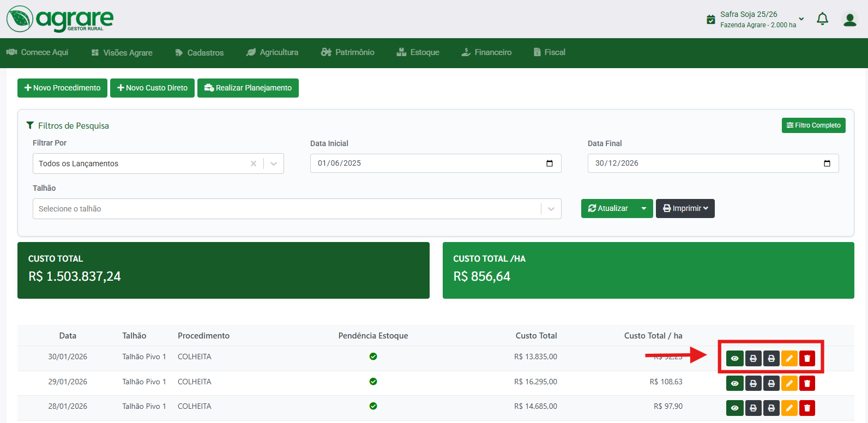Open the Imprimir dropdown
Viewport: 868px width, 423px height.
[685, 208]
